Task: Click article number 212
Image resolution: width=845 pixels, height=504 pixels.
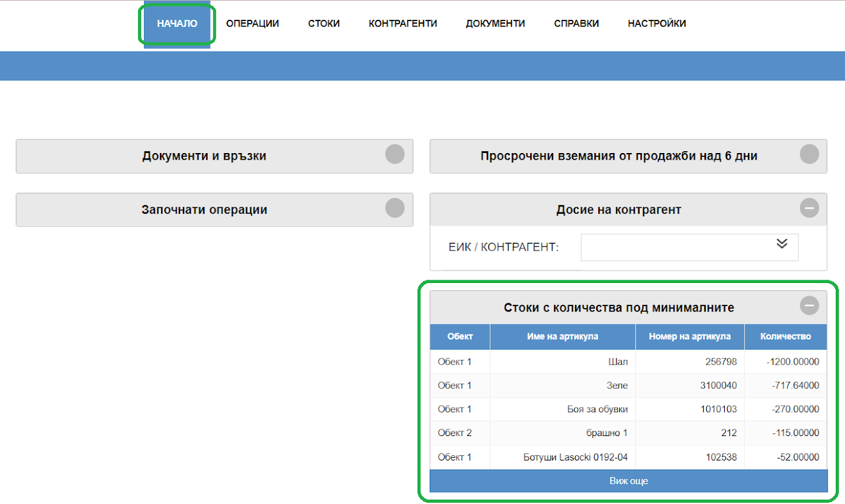Action: coord(729,433)
